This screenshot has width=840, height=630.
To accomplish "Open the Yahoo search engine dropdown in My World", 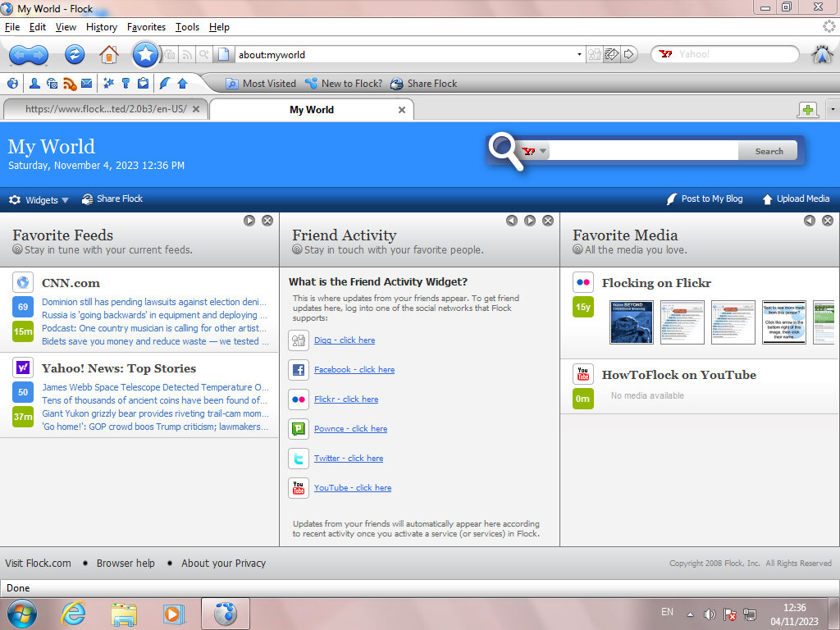I will click(535, 152).
